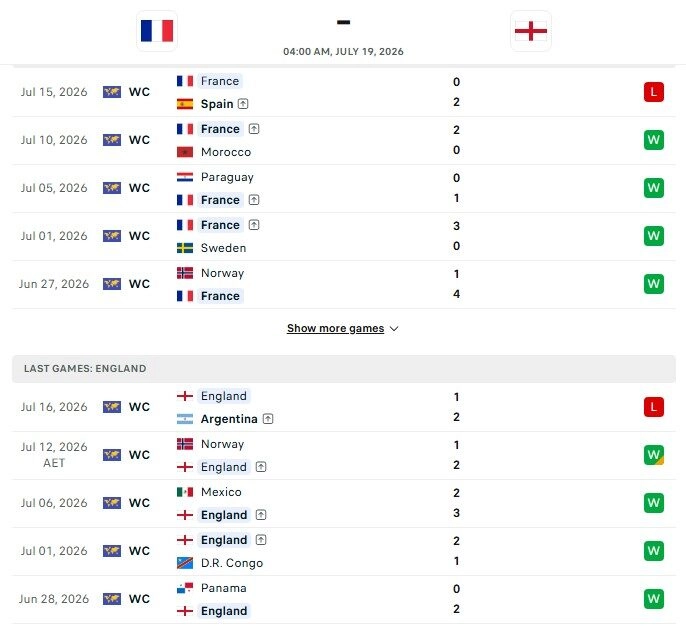
Task: Click Morocco flag icon
Action: pyautogui.click(x=185, y=152)
